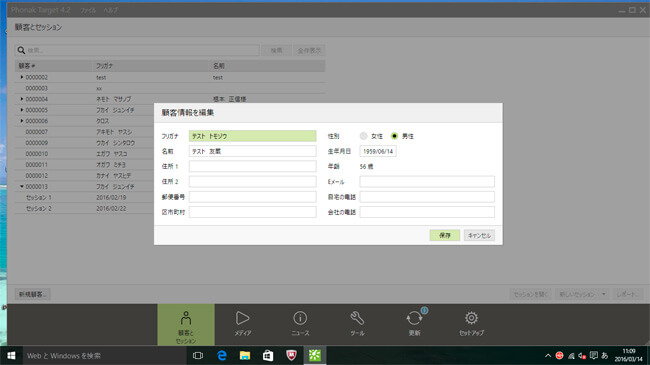Open Task View on the taskbar
650x365 pixels.
coord(198,355)
